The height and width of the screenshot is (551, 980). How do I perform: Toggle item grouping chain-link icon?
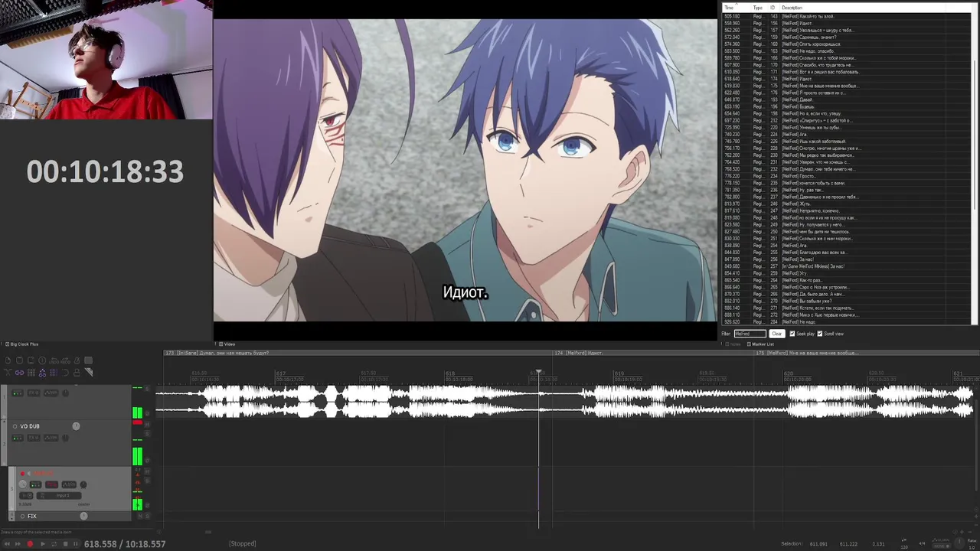19,373
